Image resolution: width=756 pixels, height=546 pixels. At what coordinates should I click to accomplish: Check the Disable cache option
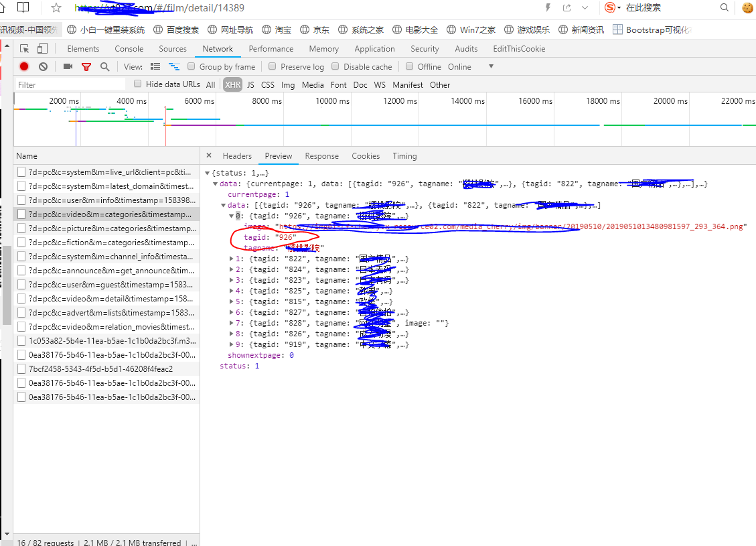coord(335,66)
